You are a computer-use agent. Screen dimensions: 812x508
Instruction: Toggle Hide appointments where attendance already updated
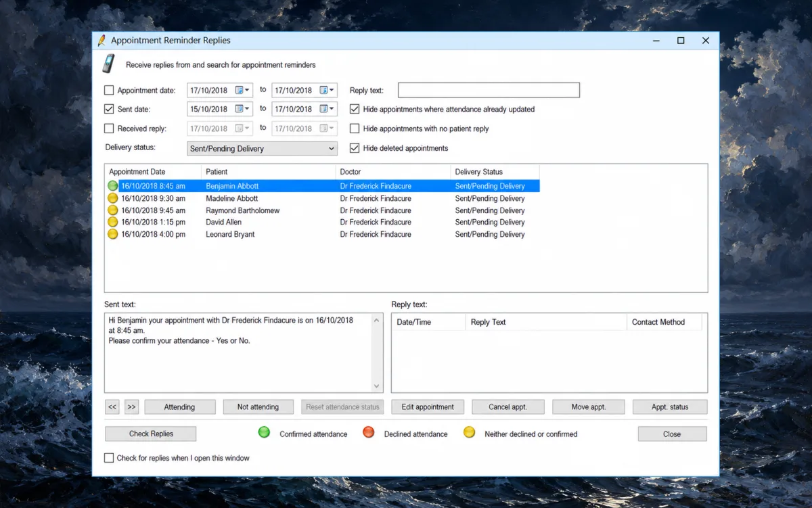355,109
